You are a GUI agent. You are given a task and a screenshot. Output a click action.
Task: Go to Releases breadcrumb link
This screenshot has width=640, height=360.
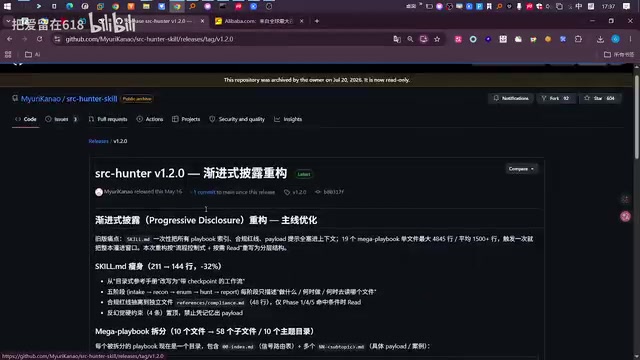98,141
